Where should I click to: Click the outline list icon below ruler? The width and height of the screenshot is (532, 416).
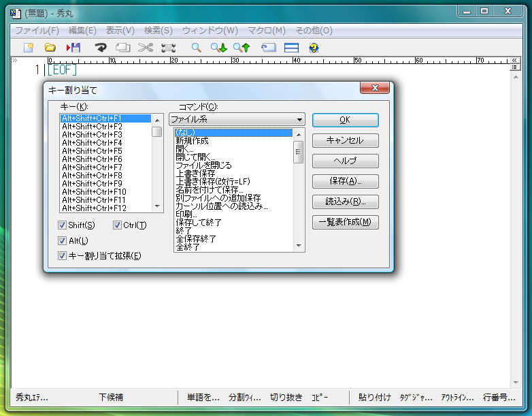click(514, 67)
